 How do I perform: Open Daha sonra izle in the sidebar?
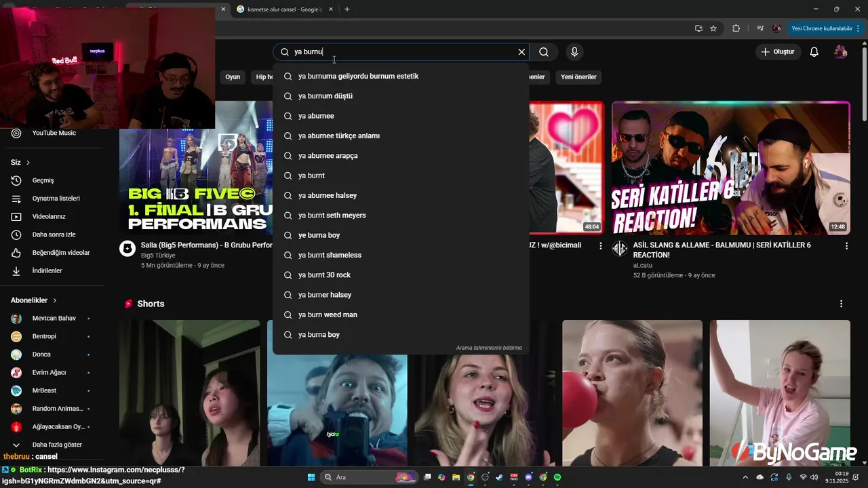pyautogui.click(x=53, y=235)
